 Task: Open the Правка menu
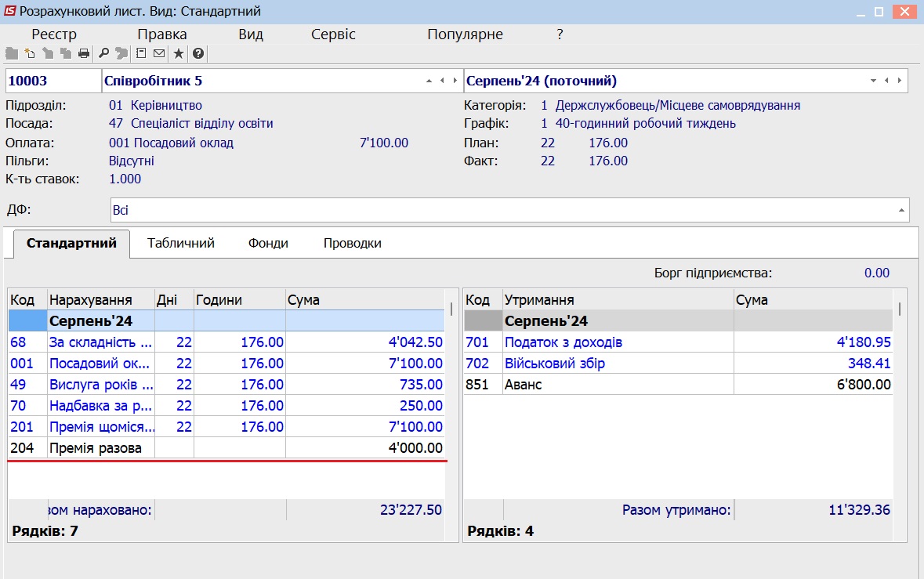click(162, 34)
